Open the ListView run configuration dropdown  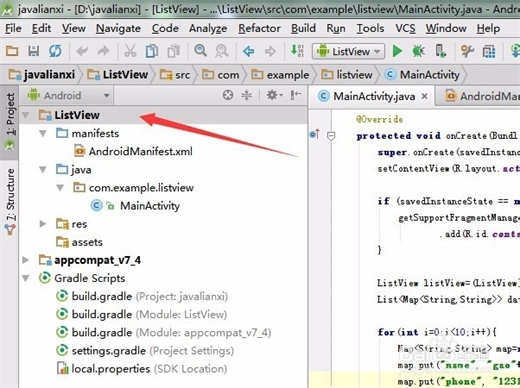tap(348, 51)
